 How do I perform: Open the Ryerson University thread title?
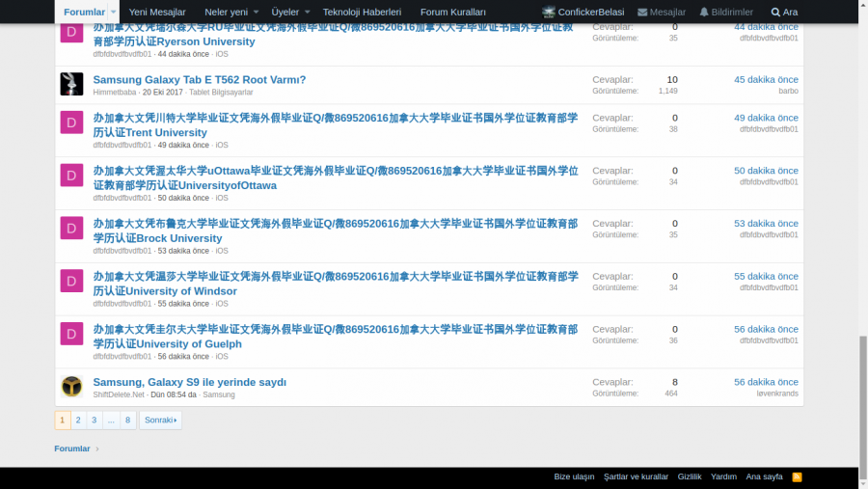[334, 35]
